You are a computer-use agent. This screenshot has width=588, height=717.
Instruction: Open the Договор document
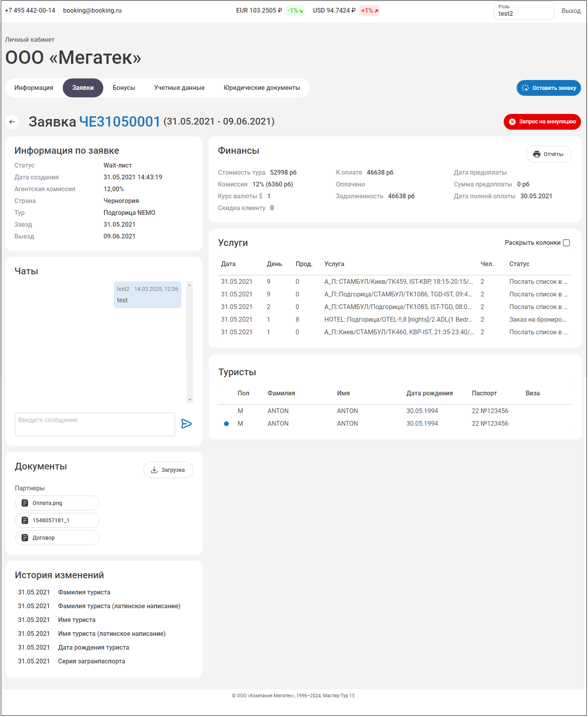point(57,538)
